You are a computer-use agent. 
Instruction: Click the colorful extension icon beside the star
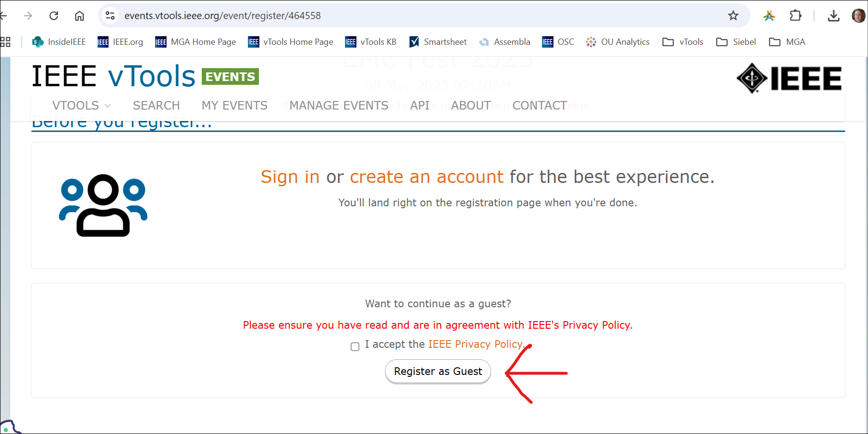click(x=769, y=16)
